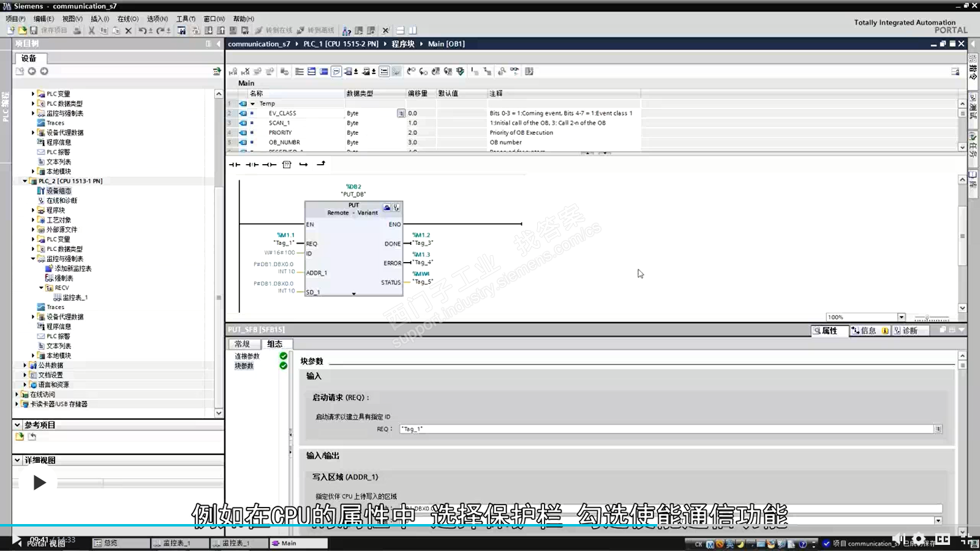The height and width of the screenshot is (551, 980).
Task: Open the 编辑(E) menu
Action: pyautogui.click(x=43, y=18)
